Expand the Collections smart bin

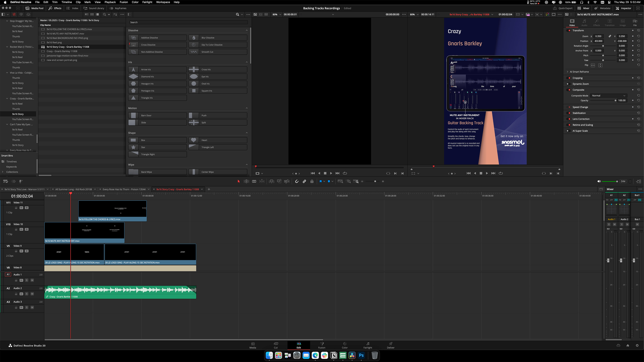pos(3,172)
